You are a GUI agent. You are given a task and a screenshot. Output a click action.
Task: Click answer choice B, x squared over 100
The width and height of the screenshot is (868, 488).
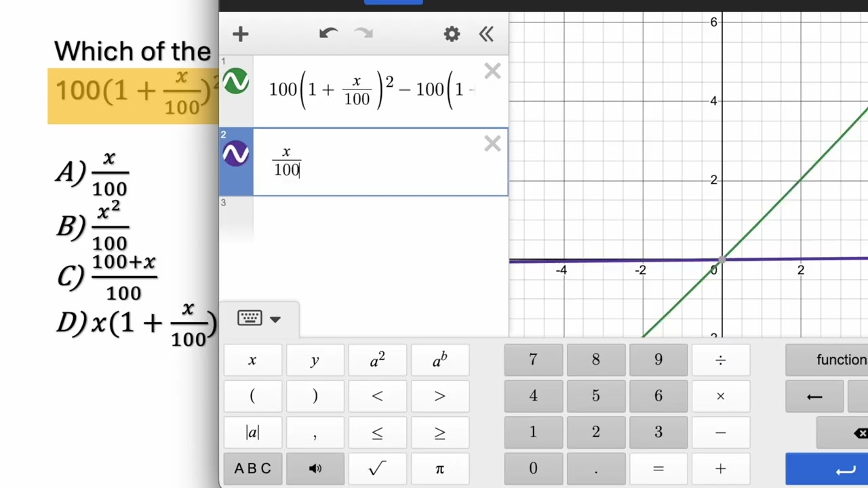(x=92, y=226)
